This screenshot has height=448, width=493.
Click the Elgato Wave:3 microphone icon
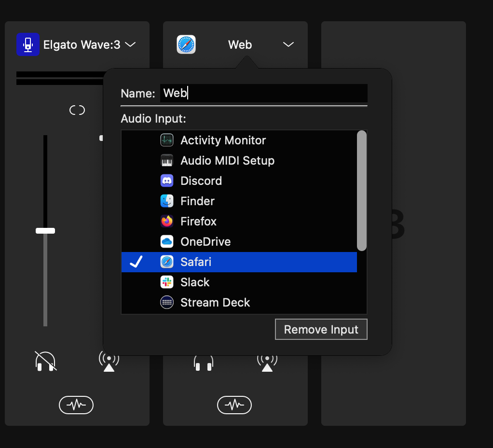click(28, 44)
